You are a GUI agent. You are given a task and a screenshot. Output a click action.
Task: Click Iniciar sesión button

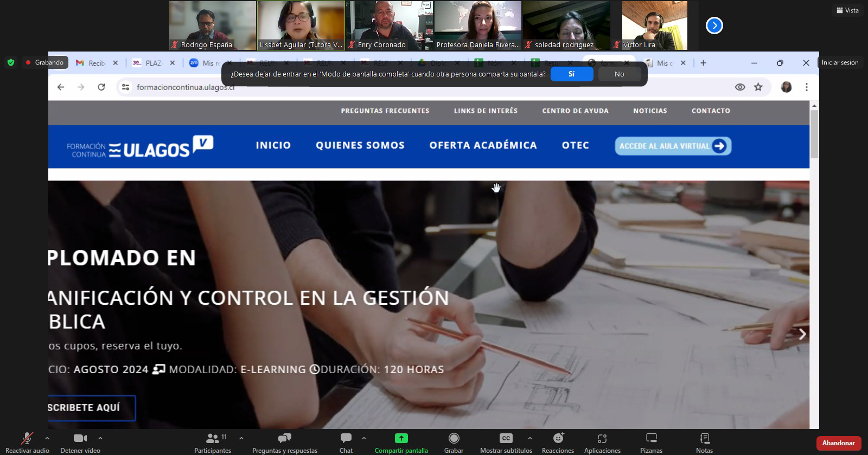pos(840,62)
